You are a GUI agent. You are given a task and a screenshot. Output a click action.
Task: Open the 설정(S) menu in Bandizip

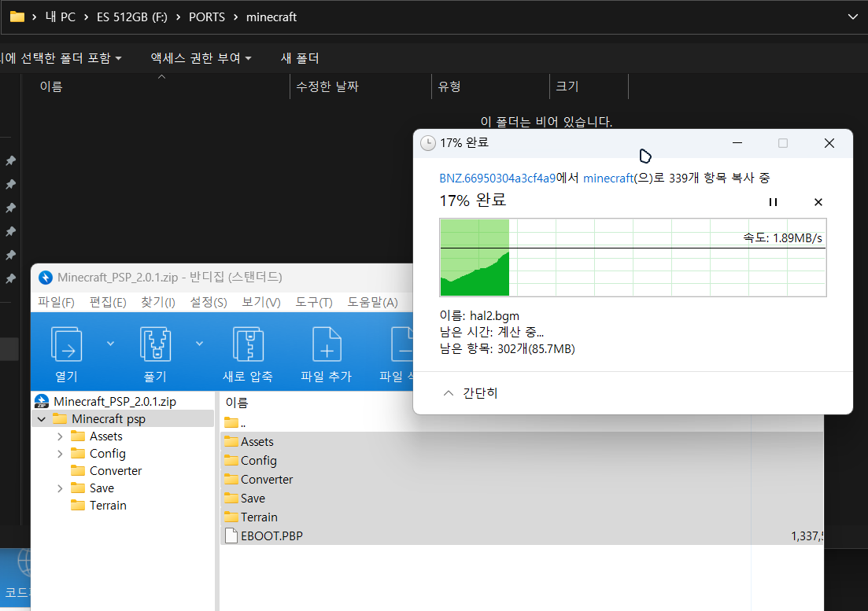coord(208,303)
